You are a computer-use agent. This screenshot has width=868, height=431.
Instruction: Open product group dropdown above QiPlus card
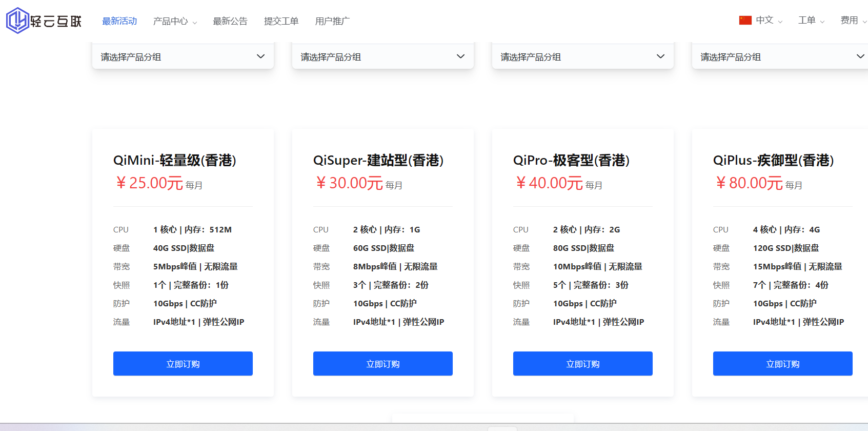coord(780,56)
